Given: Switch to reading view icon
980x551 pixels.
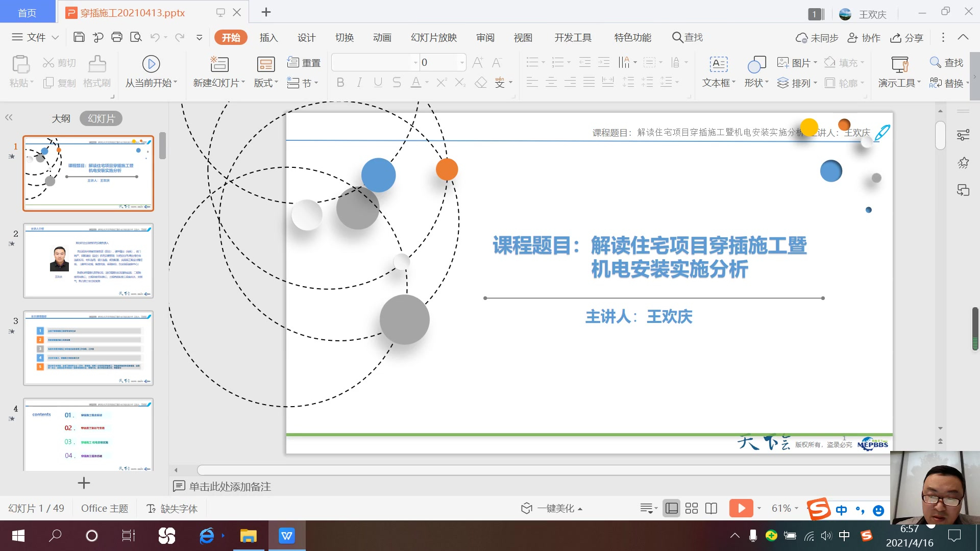Looking at the screenshot, I should coord(711,508).
